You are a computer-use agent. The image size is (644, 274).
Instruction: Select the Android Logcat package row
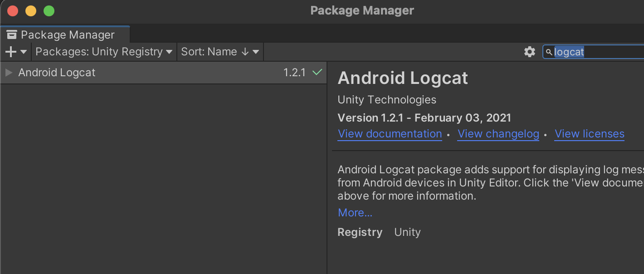click(136, 73)
